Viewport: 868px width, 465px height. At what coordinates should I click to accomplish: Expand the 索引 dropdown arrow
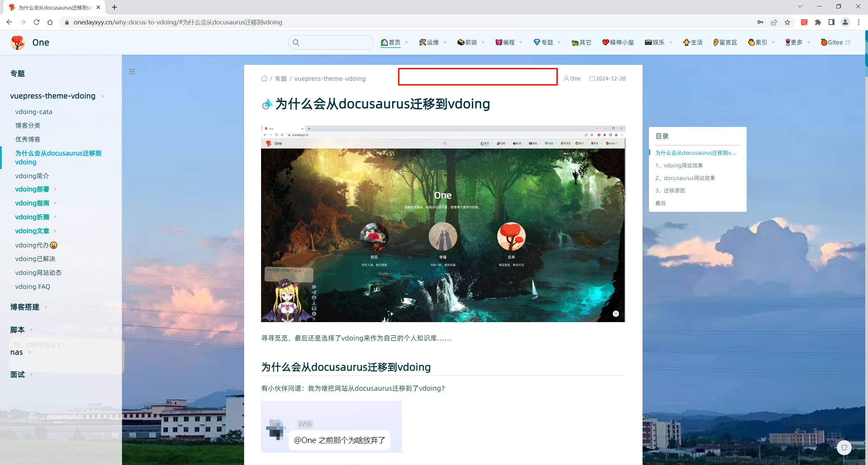pos(773,43)
